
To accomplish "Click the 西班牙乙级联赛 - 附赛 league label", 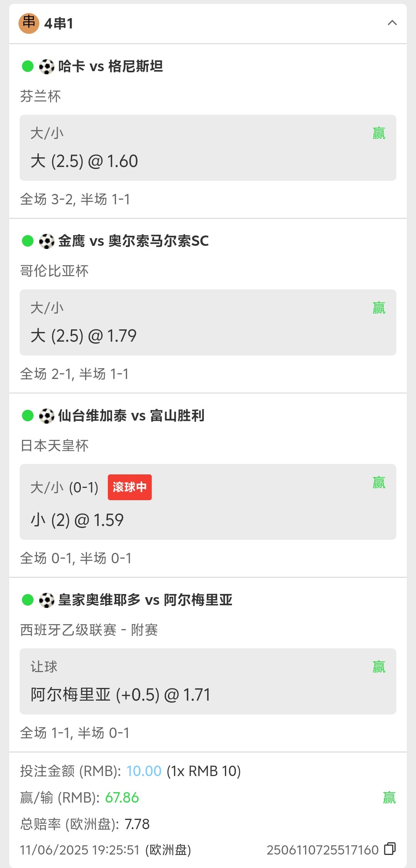I will coord(89,630).
